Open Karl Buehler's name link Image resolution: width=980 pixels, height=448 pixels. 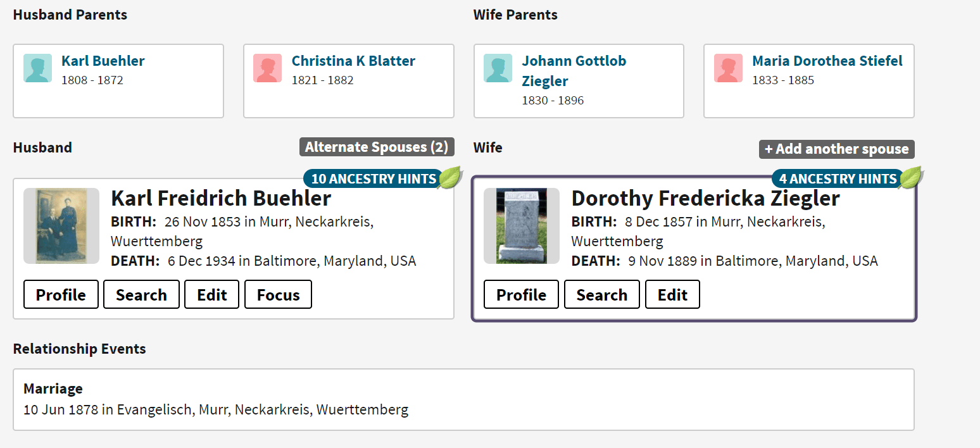pyautogui.click(x=103, y=60)
